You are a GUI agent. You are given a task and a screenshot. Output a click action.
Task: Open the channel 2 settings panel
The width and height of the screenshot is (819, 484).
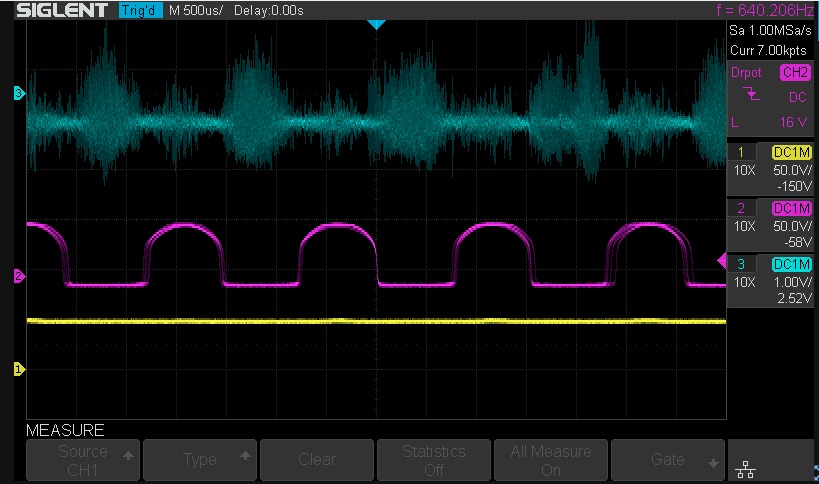[772, 226]
